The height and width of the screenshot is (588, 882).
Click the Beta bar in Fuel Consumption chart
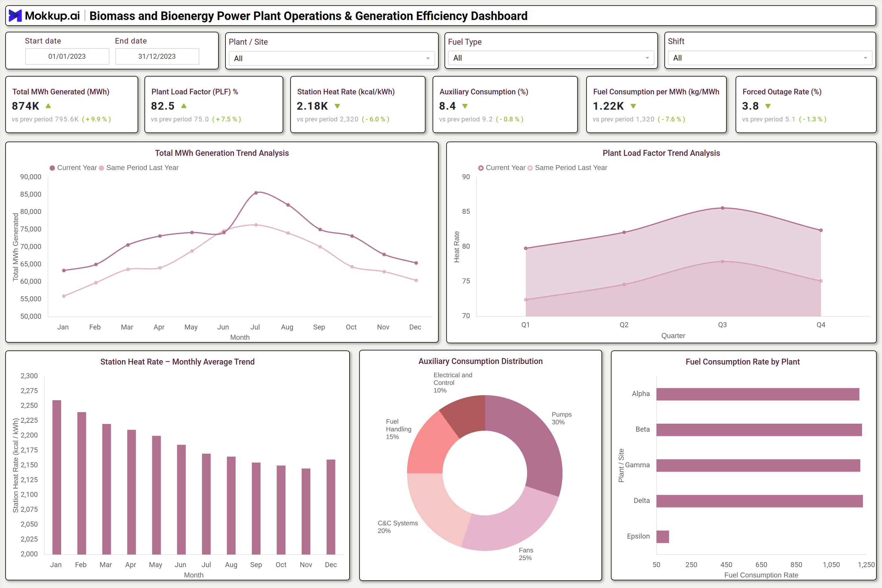[759, 430]
